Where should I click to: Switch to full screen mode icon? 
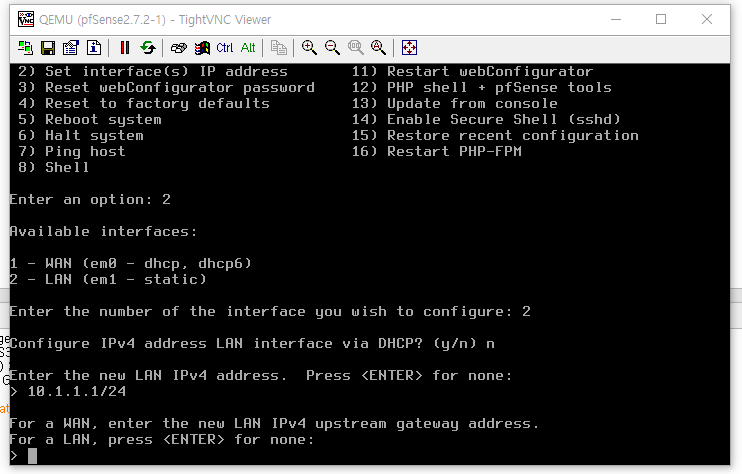tap(409, 48)
